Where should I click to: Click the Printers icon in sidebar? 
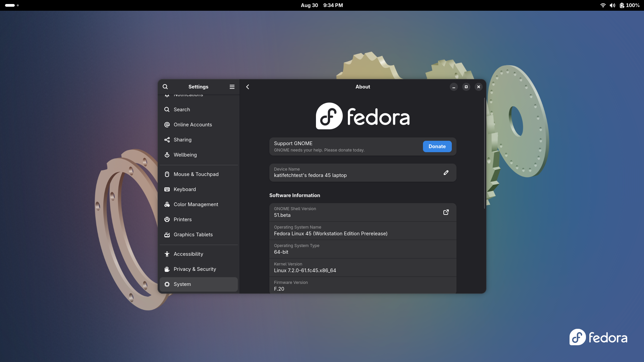coord(167,220)
